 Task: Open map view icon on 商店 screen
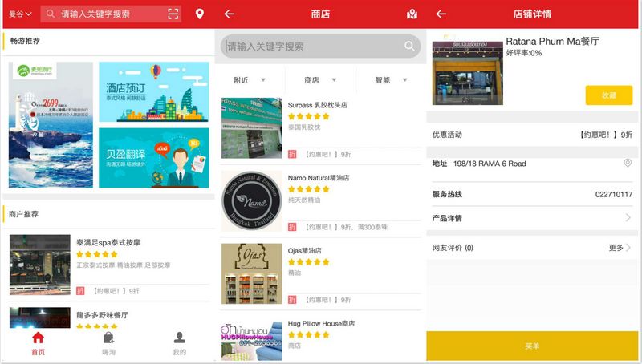[x=412, y=14]
